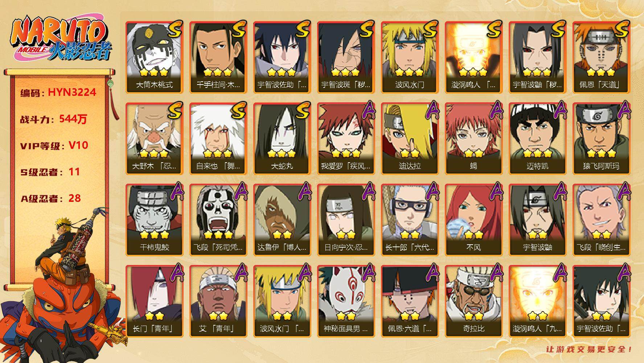
Task: Select the 蝎 character card
Action: [473, 139]
